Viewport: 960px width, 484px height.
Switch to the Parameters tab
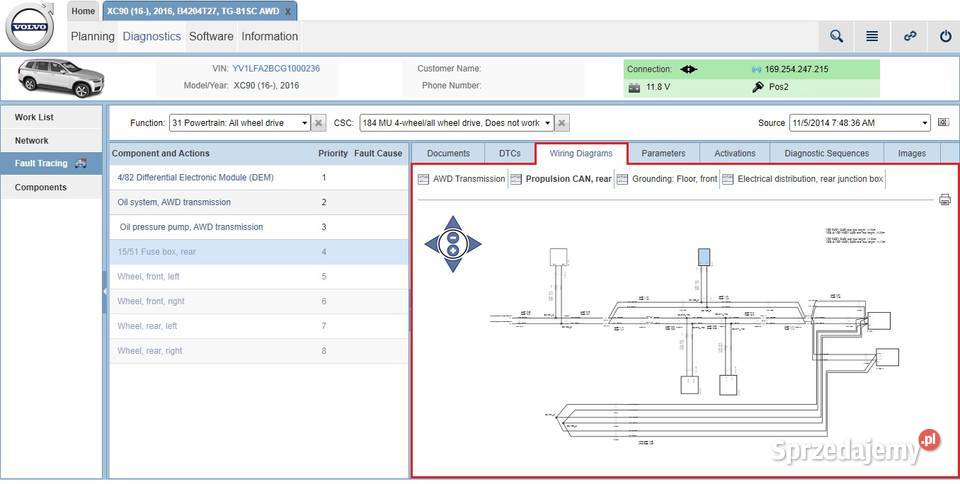point(663,153)
